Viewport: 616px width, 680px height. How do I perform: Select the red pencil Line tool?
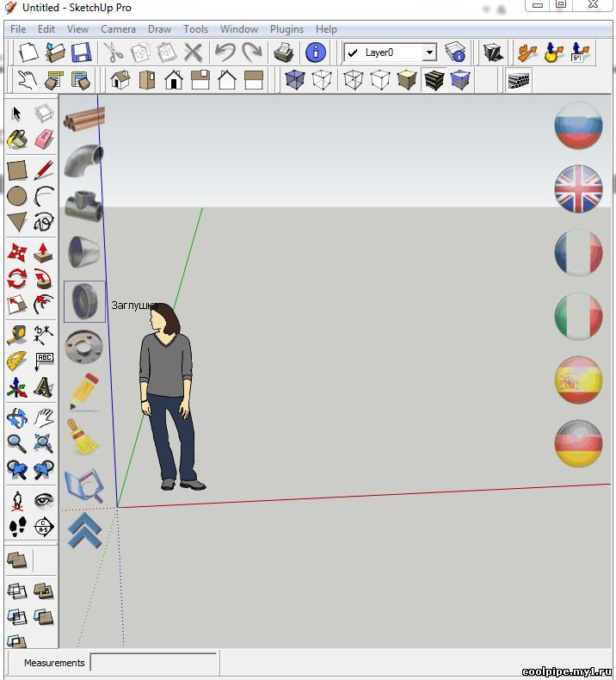[x=44, y=170]
